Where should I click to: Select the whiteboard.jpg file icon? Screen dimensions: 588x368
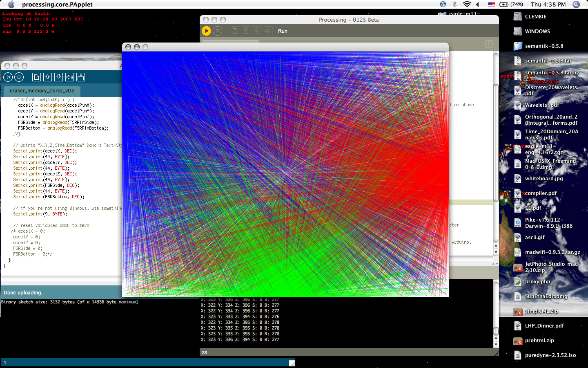click(518, 179)
